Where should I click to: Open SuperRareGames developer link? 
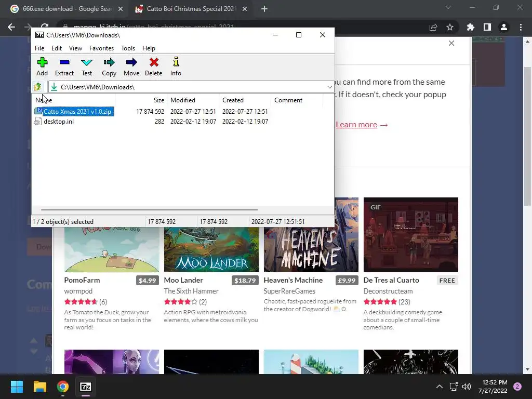click(x=289, y=291)
